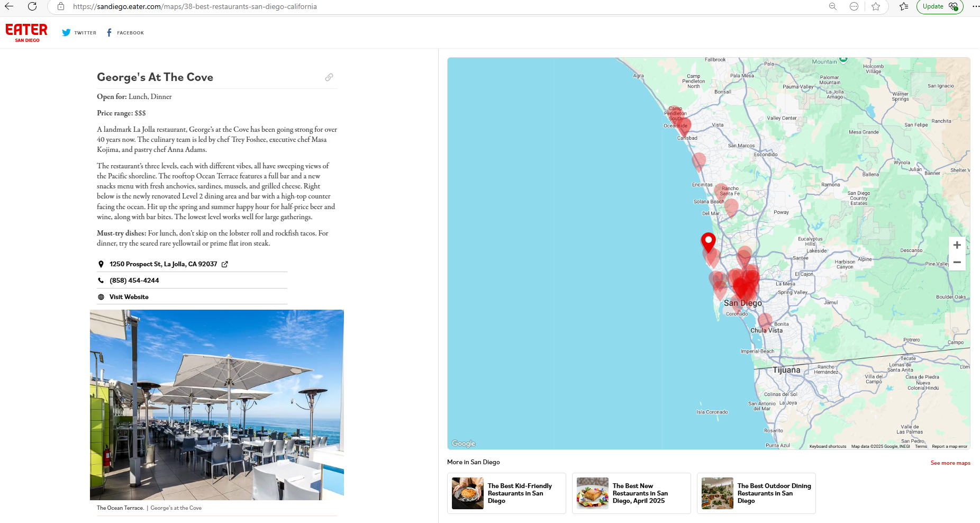The width and height of the screenshot is (980, 523).
Task: Click the highlighted George's map pin
Action: tap(708, 242)
